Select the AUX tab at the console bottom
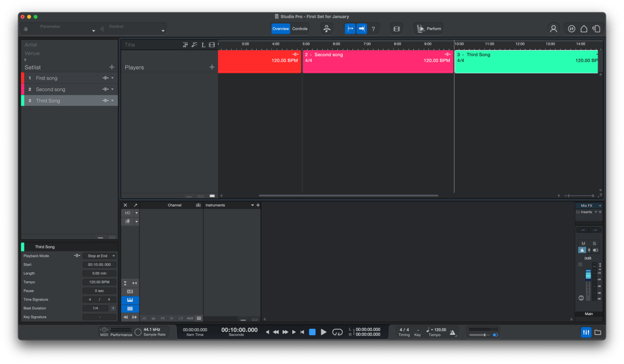 tap(190, 318)
